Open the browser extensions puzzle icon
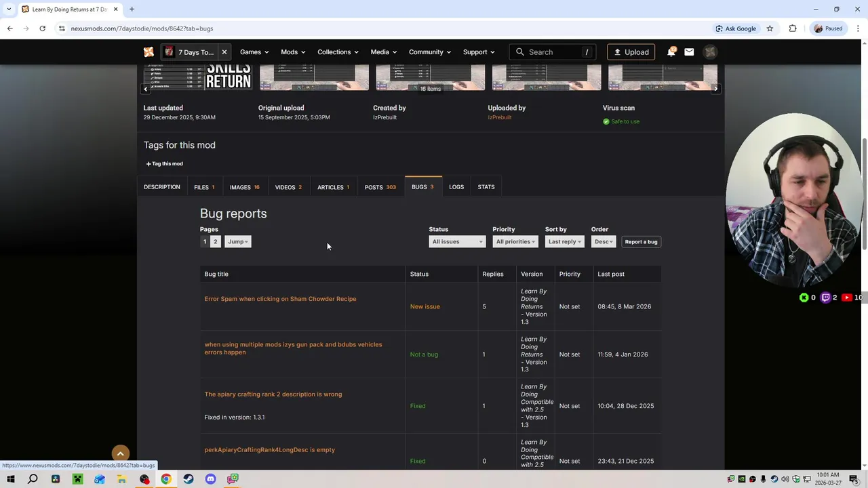Viewport: 868px width, 488px height. click(793, 28)
